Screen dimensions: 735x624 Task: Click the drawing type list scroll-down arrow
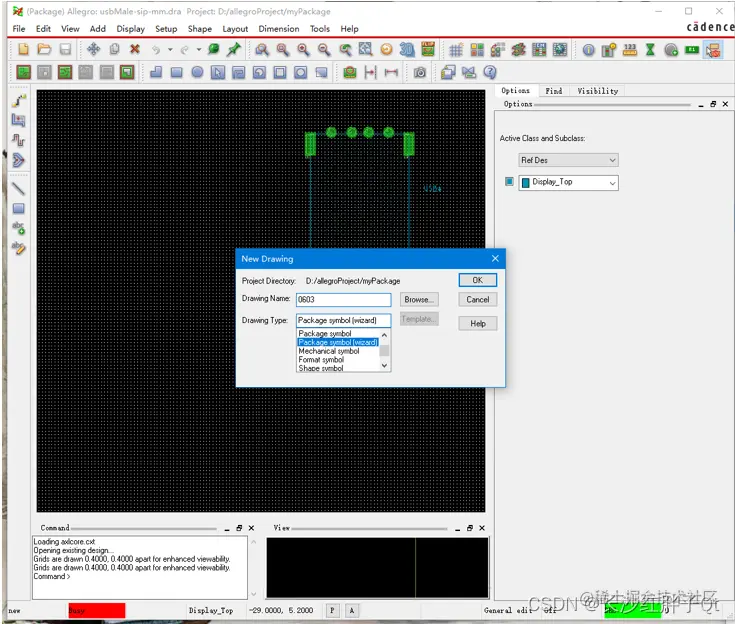pos(384,366)
